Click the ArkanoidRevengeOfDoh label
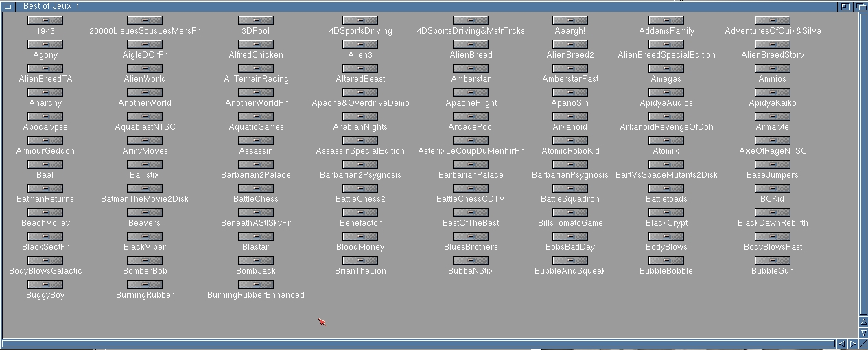The width and height of the screenshot is (868, 350). click(666, 127)
